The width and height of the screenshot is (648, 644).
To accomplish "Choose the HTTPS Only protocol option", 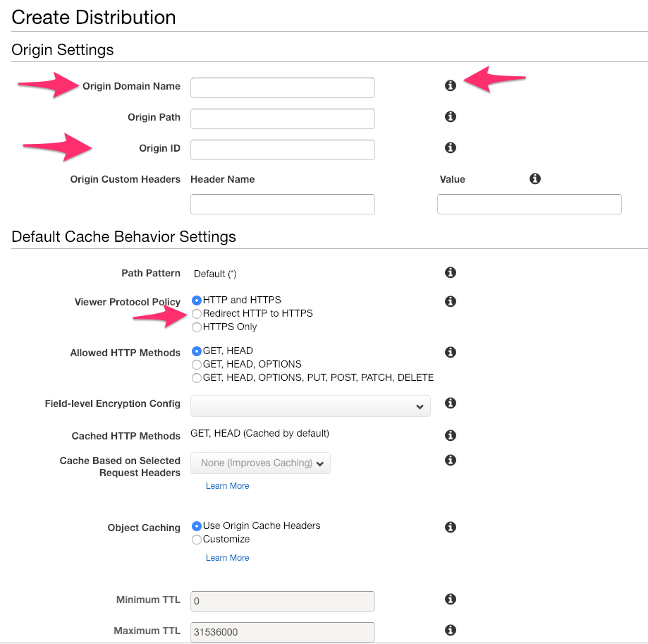I will (196, 327).
